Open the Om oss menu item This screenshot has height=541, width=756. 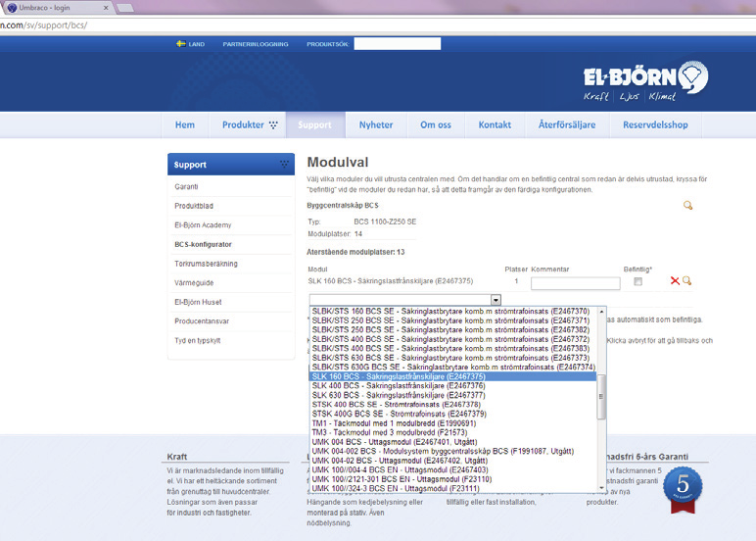tap(436, 125)
